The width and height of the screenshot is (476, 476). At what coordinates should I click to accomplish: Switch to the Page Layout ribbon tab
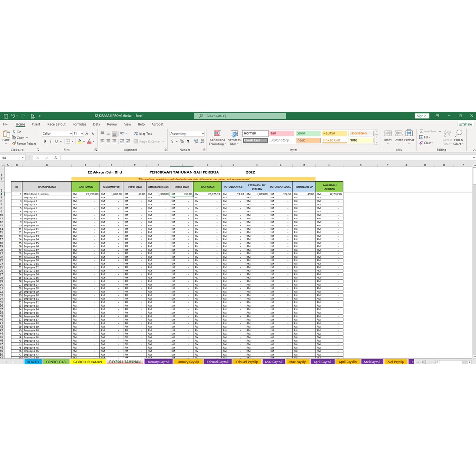click(56, 124)
